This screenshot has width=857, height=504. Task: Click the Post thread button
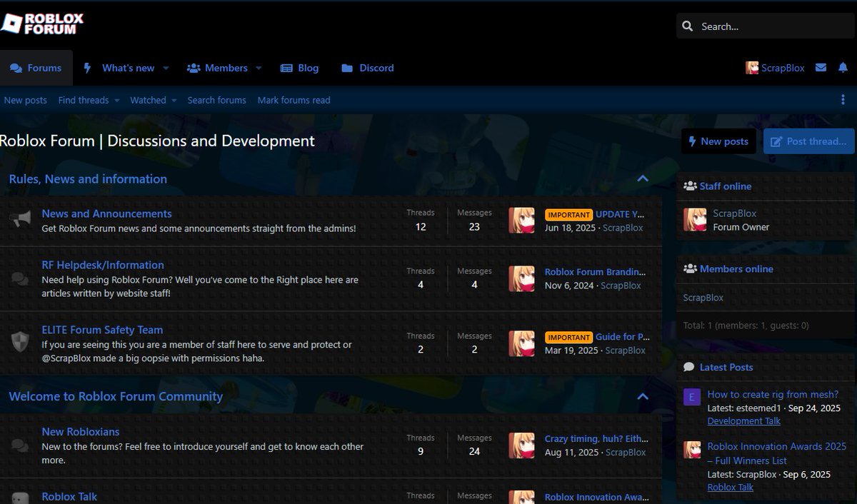[x=809, y=141]
